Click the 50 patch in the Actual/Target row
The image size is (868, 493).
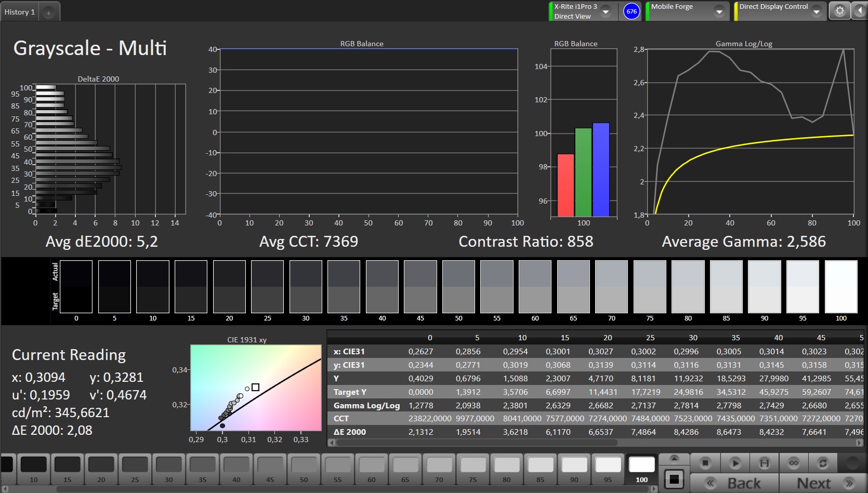pyautogui.click(x=458, y=287)
